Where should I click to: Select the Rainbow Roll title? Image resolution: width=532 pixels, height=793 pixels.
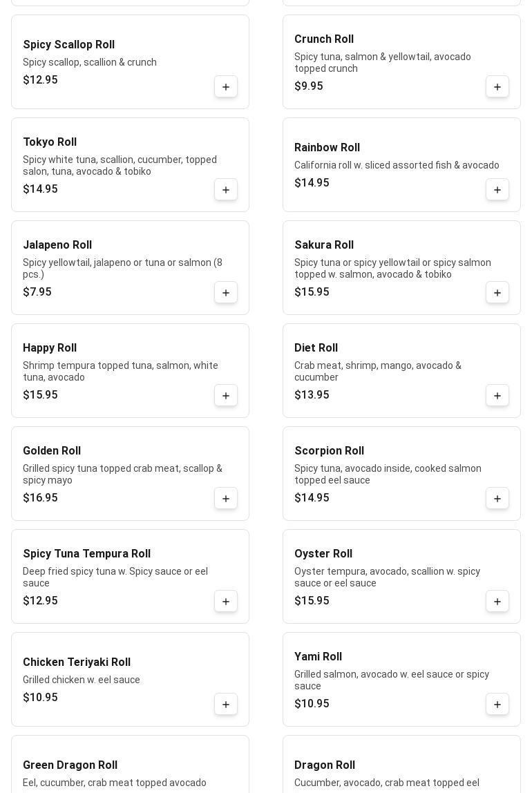point(327,148)
